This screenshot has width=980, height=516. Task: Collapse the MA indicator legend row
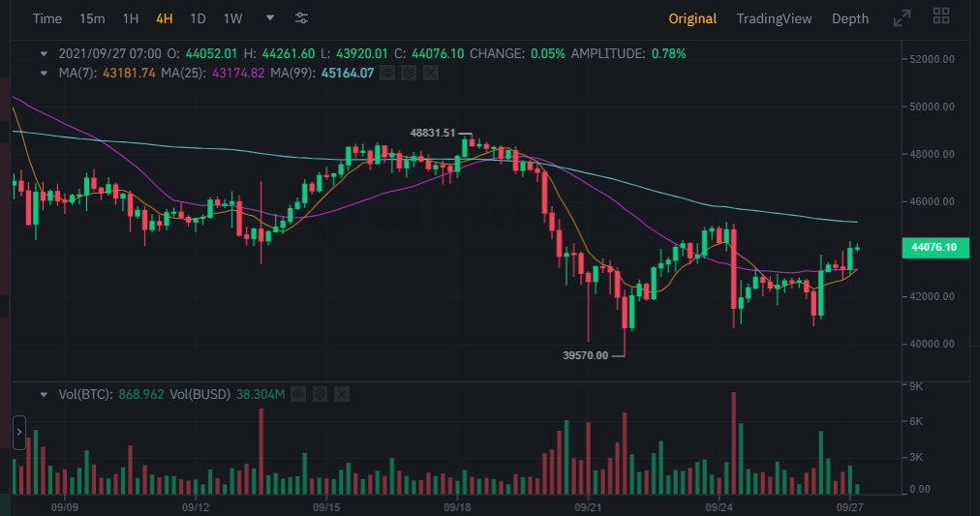pyautogui.click(x=44, y=73)
